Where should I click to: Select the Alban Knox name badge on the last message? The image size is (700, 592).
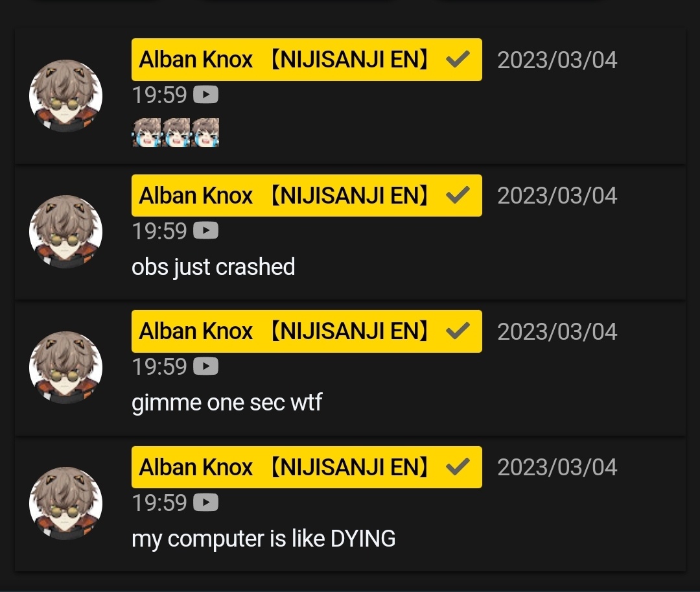pos(307,467)
